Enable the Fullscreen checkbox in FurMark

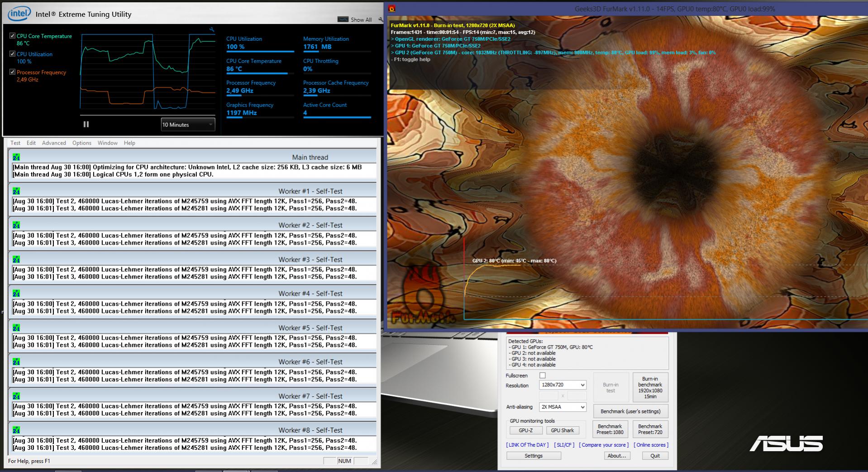coord(543,376)
